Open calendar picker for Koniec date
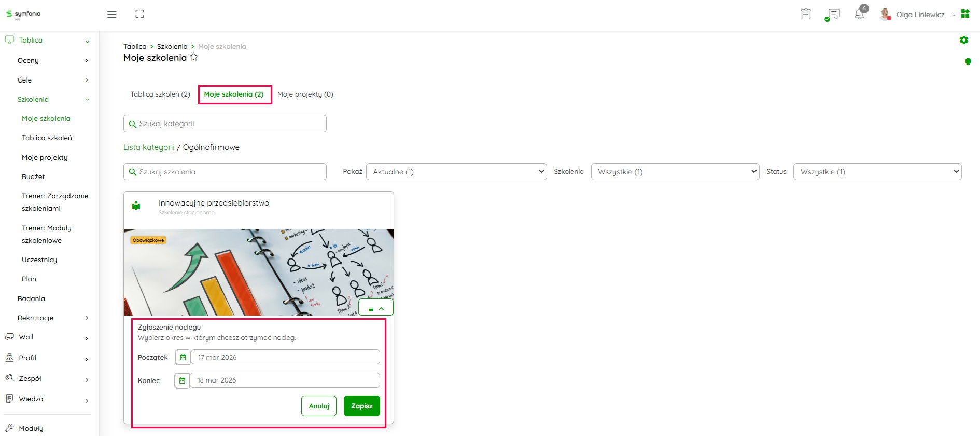Image resolution: width=980 pixels, height=436 pixels. pyautogui.click(x=182, y=380)
